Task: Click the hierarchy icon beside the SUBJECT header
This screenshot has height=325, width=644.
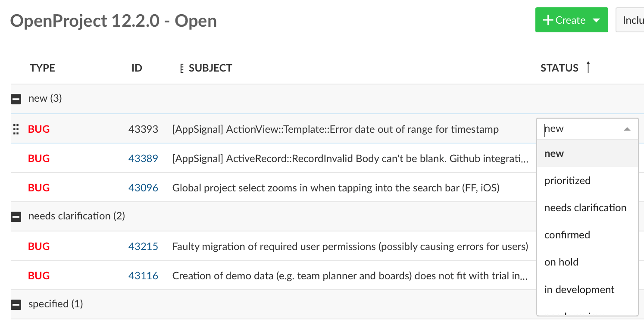Action: click(x=181, y=68)
